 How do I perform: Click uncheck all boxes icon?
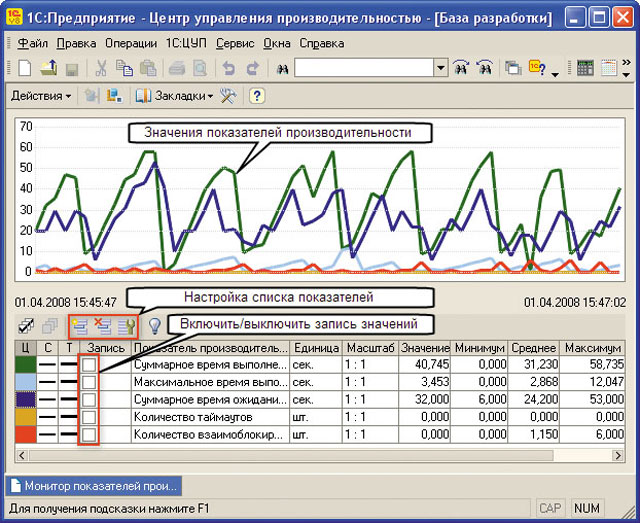pyautogui.click(x=50, y=327)
